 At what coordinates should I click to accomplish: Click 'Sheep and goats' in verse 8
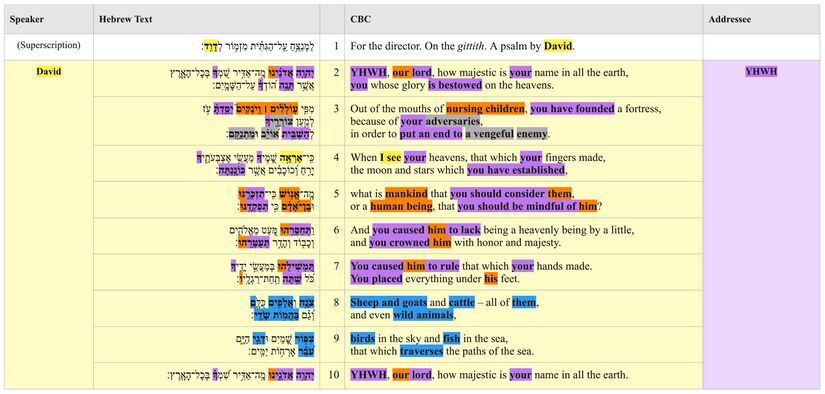388,303
